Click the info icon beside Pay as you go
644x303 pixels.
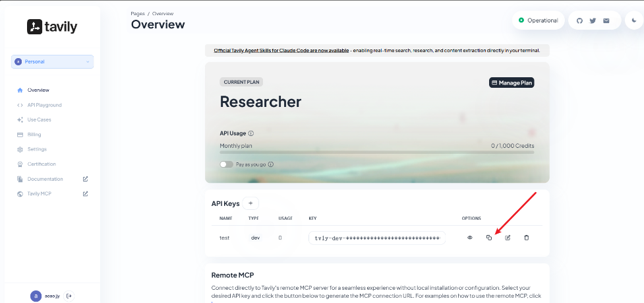(x=271, y=164)
